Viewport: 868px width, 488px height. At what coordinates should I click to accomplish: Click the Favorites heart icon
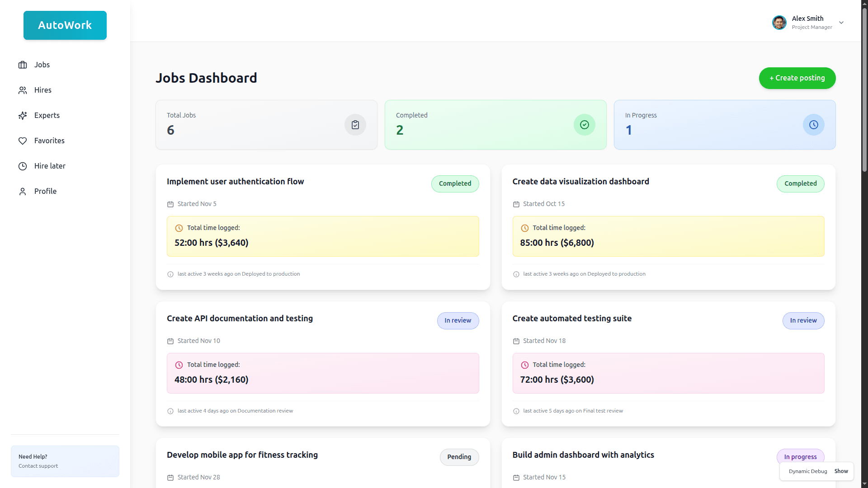click(x=23, y=141)
